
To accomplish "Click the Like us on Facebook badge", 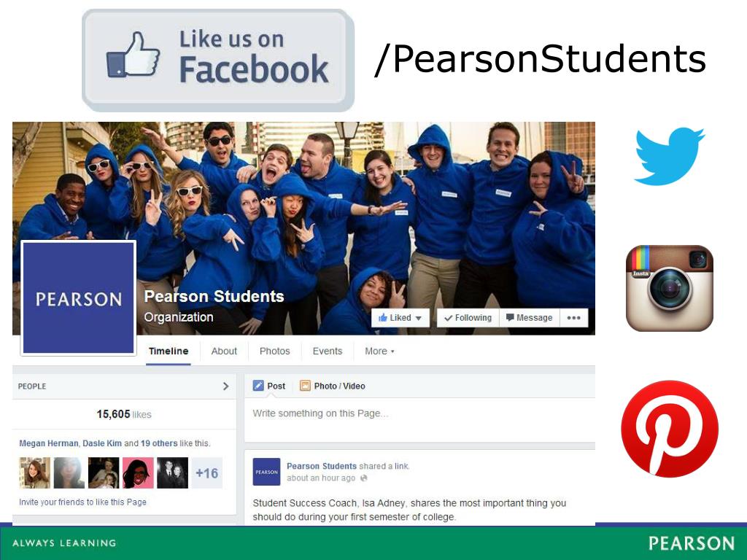I will [x=218, y=61].
